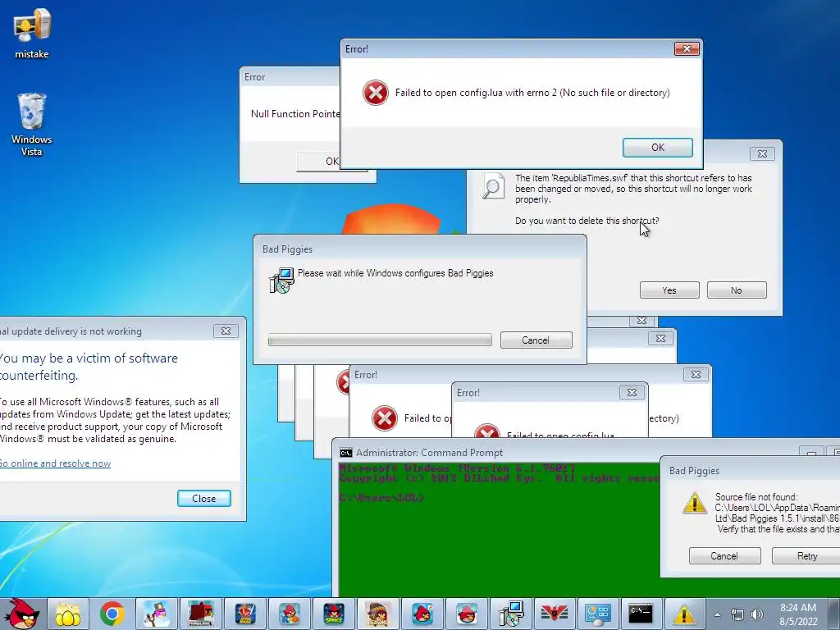Image resolution: width=840 pixels, height=630 pixels.
Task: Click the volume speaker tray icon
Action: tap(756, 614)
